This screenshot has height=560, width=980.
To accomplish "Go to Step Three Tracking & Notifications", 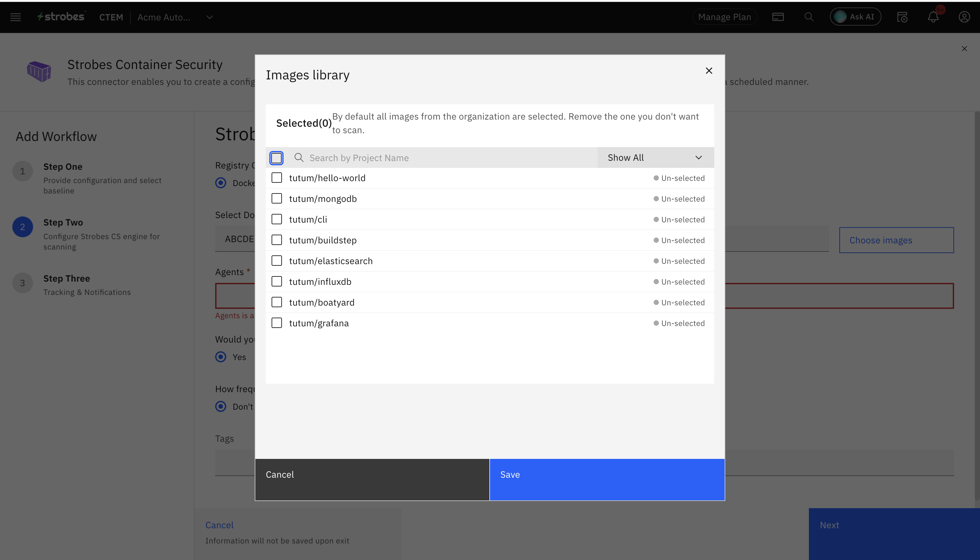I will pyautogui.click(x=66, y=278).
